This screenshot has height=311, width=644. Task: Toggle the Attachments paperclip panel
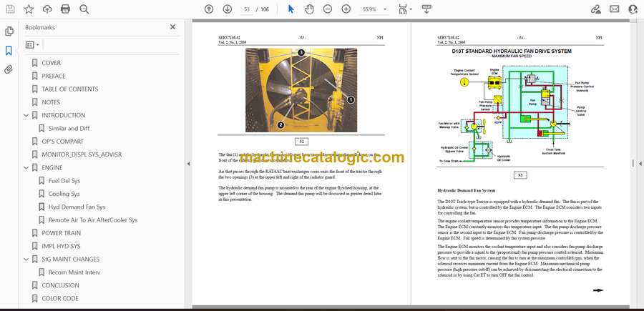pyautogui.click(x=9, y=69)
